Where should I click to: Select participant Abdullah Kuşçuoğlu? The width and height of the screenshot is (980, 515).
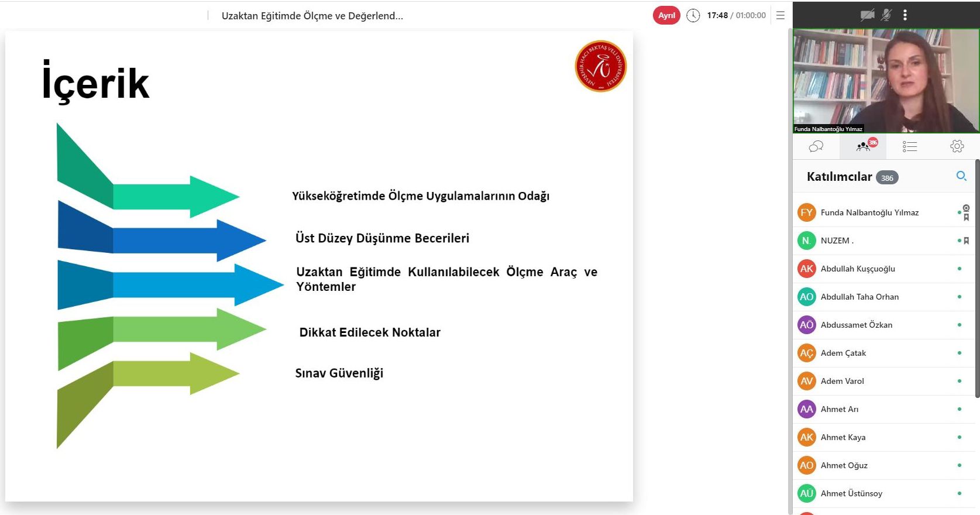click(858, 269)
